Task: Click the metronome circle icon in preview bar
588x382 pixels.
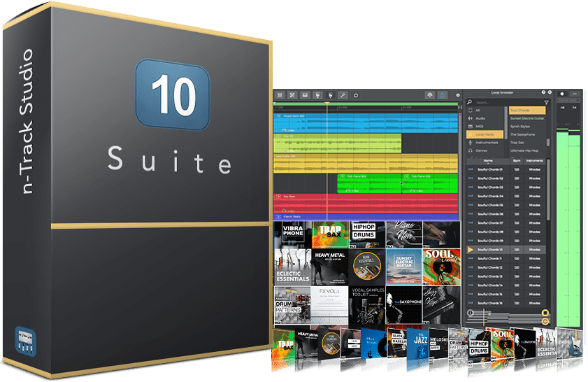Action: pos(471,313)
